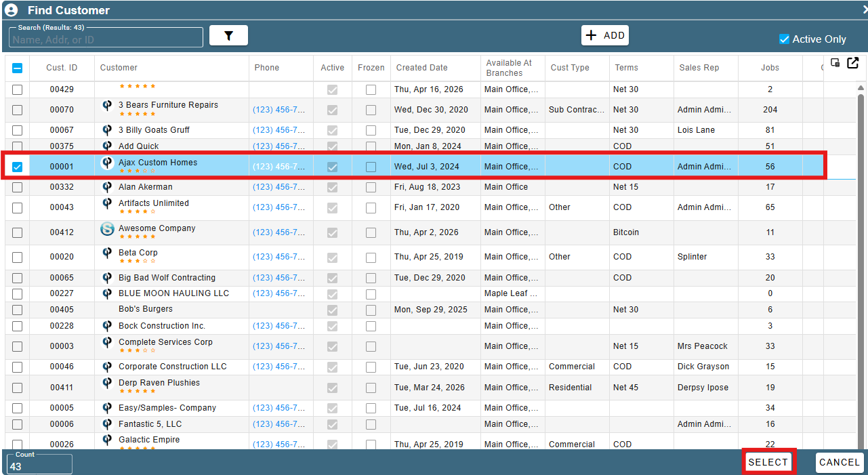
Task: Sort by the Sales Rep column header
Action: (699, 68)
